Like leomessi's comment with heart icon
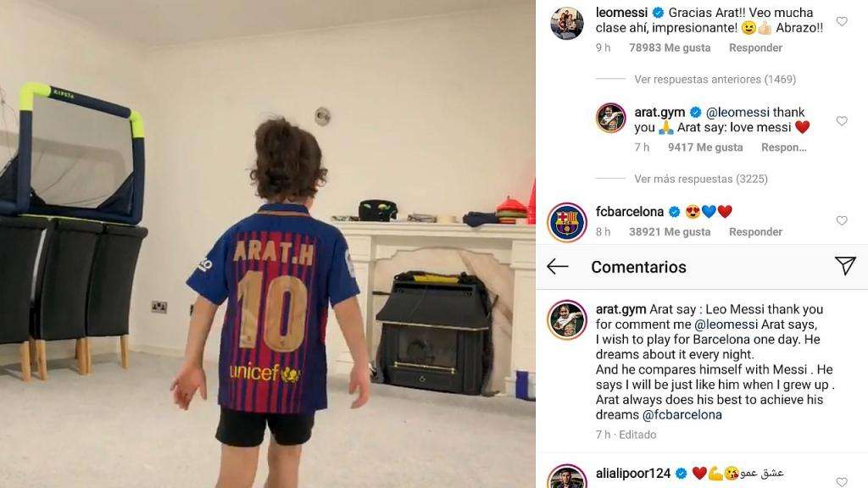The height and width of the screenshot is (488, 868). 842,21
